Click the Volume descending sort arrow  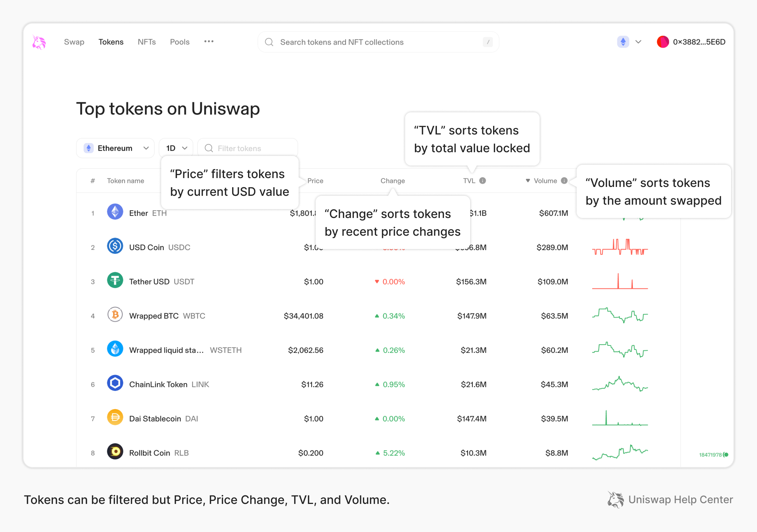528,181
